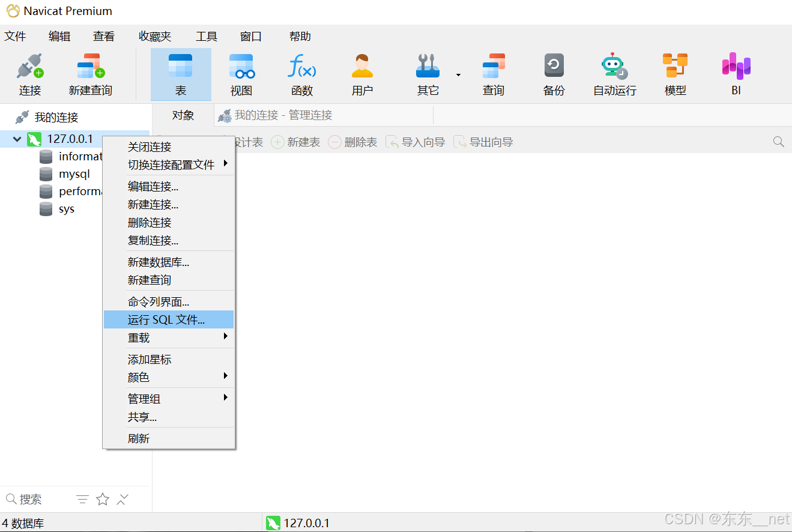Open the 编辑 (Edit) menu
The image size is (792, 532).
(x=59, y=37)
